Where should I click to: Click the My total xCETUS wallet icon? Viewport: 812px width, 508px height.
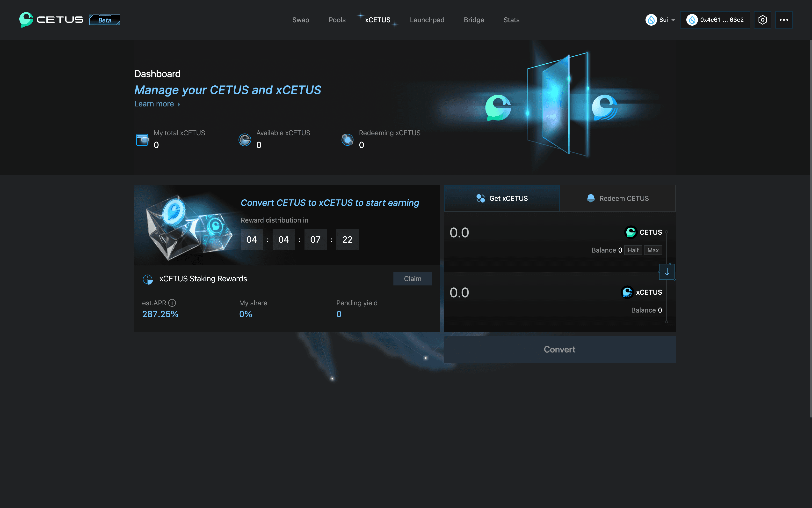point(142,139)
